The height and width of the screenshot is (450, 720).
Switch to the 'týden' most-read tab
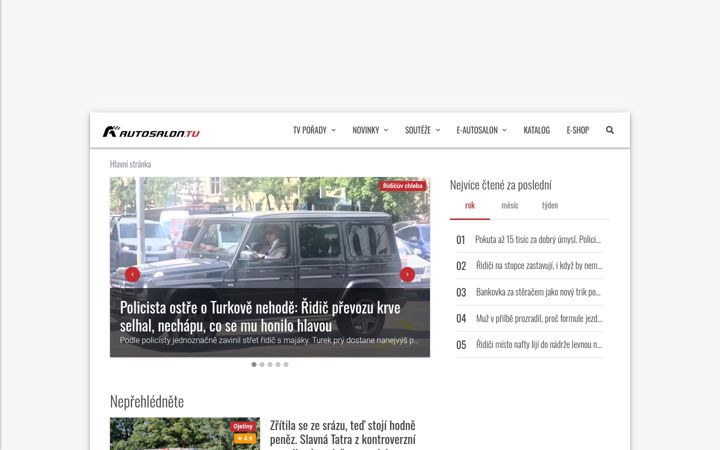tap(550, 205)
